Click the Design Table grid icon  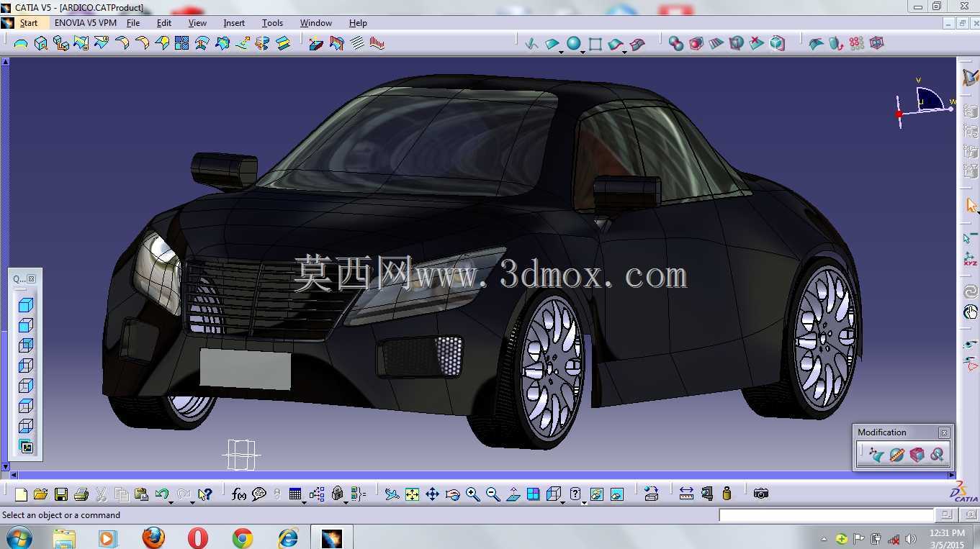point(295,494)
